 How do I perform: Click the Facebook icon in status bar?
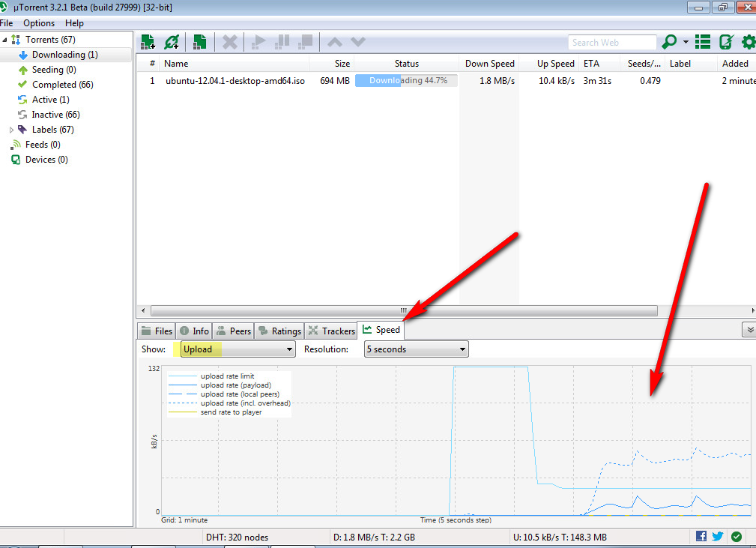point(703,535)
